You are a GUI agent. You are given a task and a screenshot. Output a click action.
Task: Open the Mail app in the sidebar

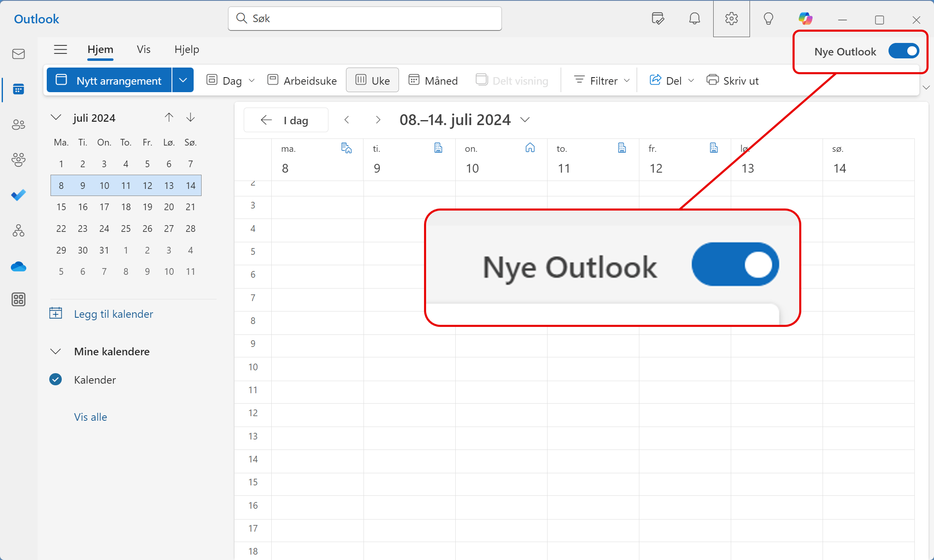click(18, 54)
